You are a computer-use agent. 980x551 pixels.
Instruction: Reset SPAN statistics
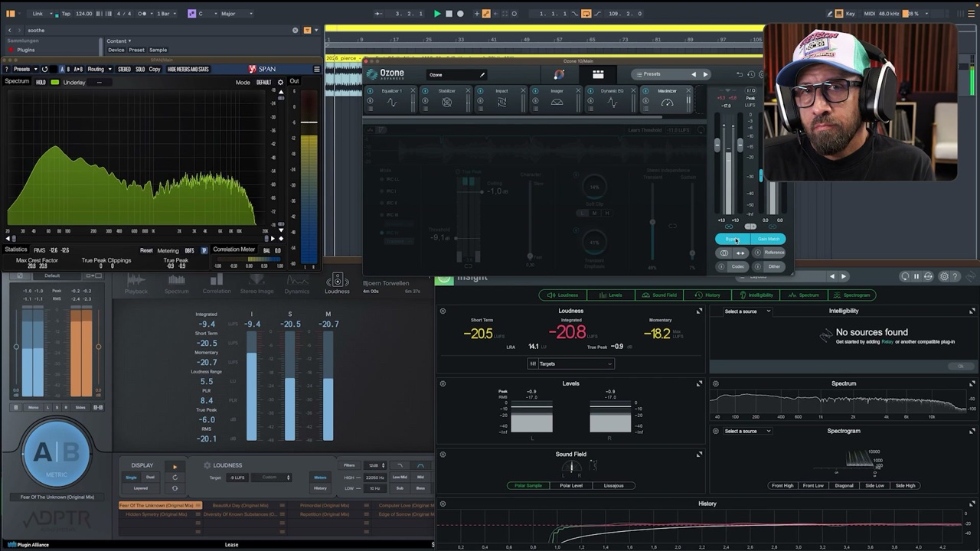(x=146, y=250)
